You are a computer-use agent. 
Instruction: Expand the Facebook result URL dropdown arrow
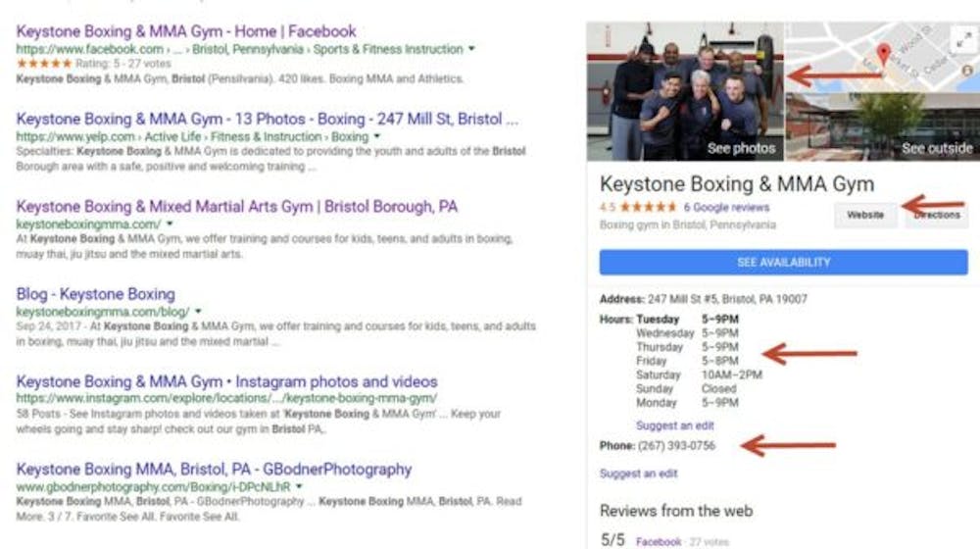(472, 49)
